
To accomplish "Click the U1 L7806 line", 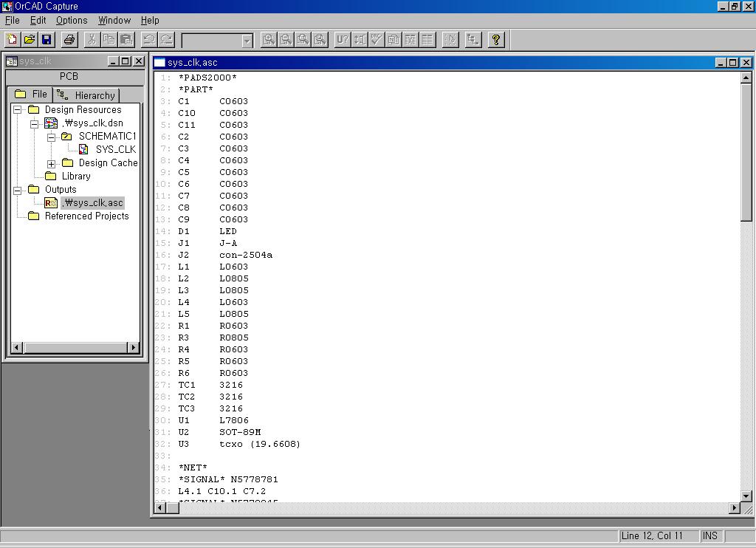I will (213, 420).
